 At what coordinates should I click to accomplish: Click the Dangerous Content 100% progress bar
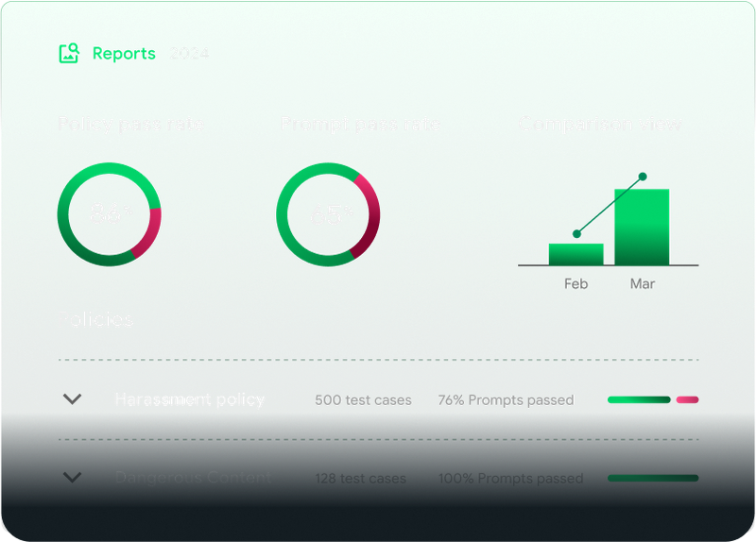[653, 478]
